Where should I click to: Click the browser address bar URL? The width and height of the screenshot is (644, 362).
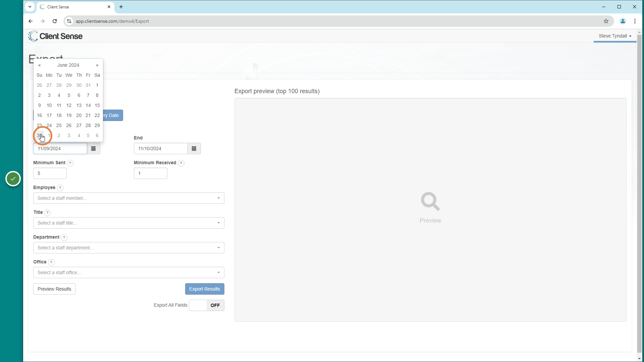(112, 21)
